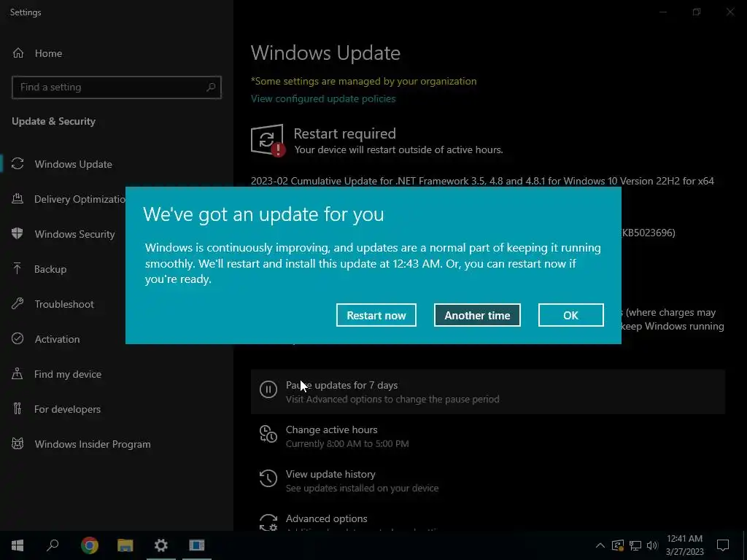Image resolution: width=747 pixels, height=560 pixels.
Task: Click the Activation checkmark circle icon
Action: tap(18, 338)
